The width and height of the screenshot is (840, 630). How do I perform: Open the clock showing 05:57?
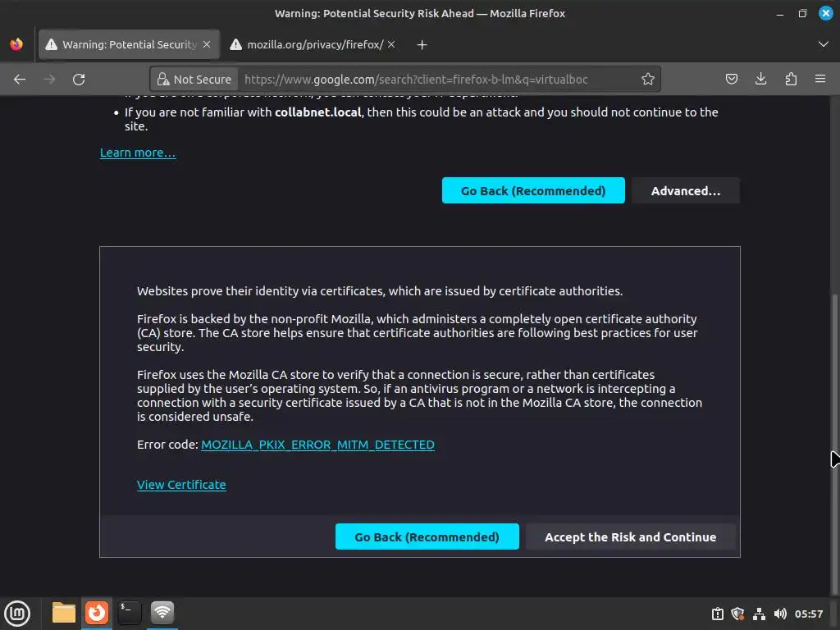(x=809, y=614)
